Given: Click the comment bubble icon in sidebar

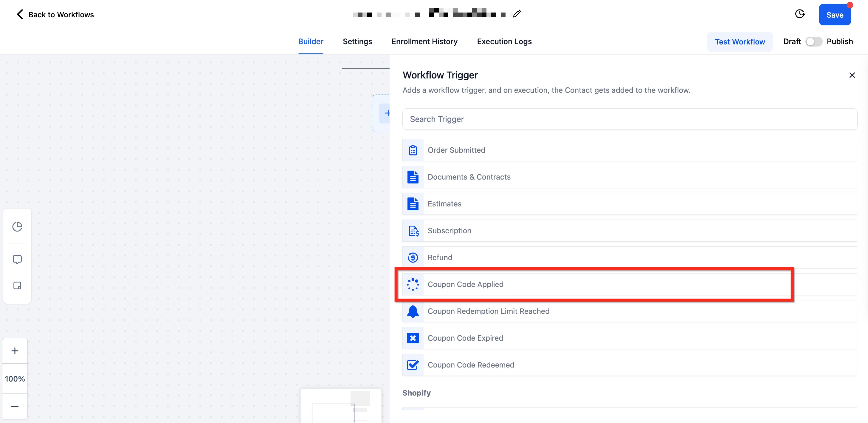Looking at the screenshot, I should 17,260.
